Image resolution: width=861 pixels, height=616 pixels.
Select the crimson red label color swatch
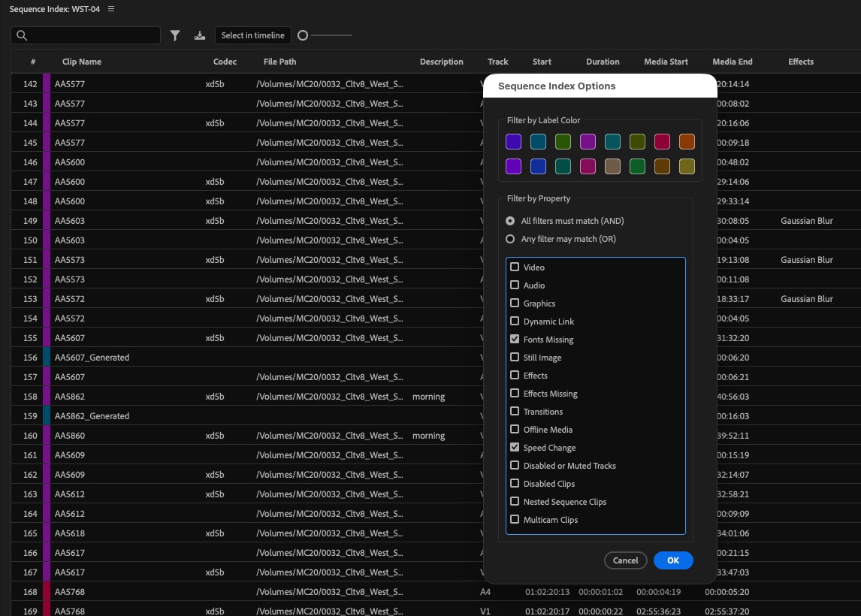pos(662,142)
